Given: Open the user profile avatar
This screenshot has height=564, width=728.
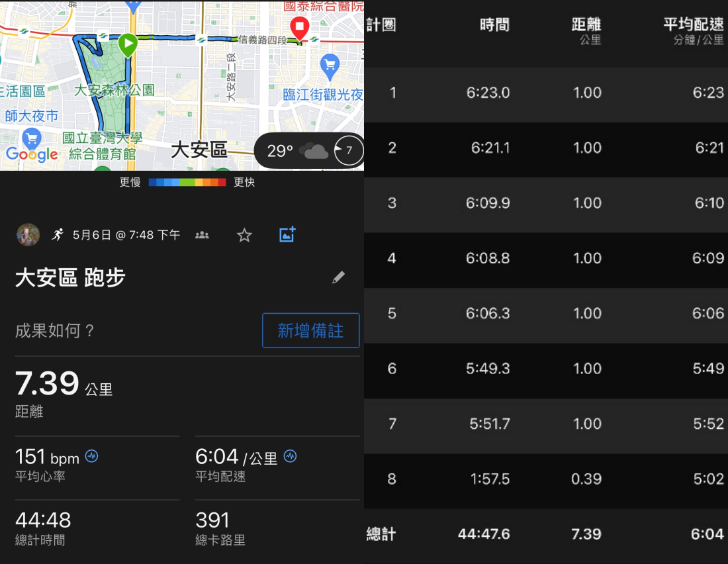Looking at the screenshot, I should coord(28,235).
